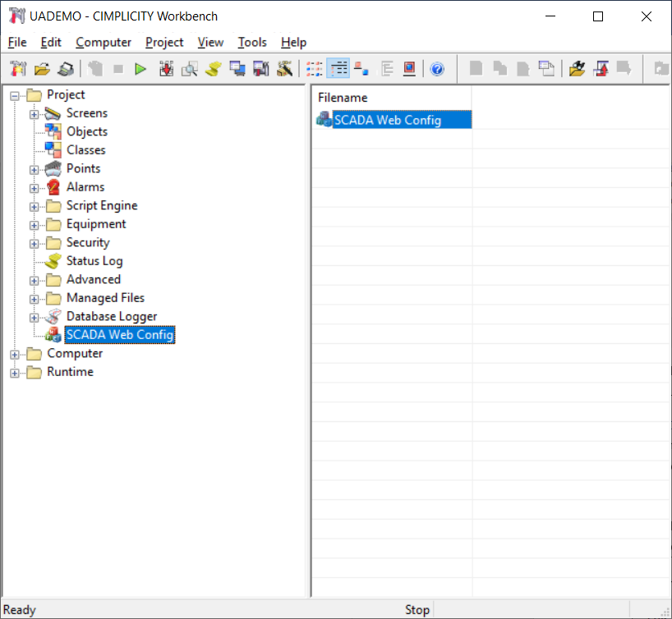Open the Project menu

pos(164,43)
